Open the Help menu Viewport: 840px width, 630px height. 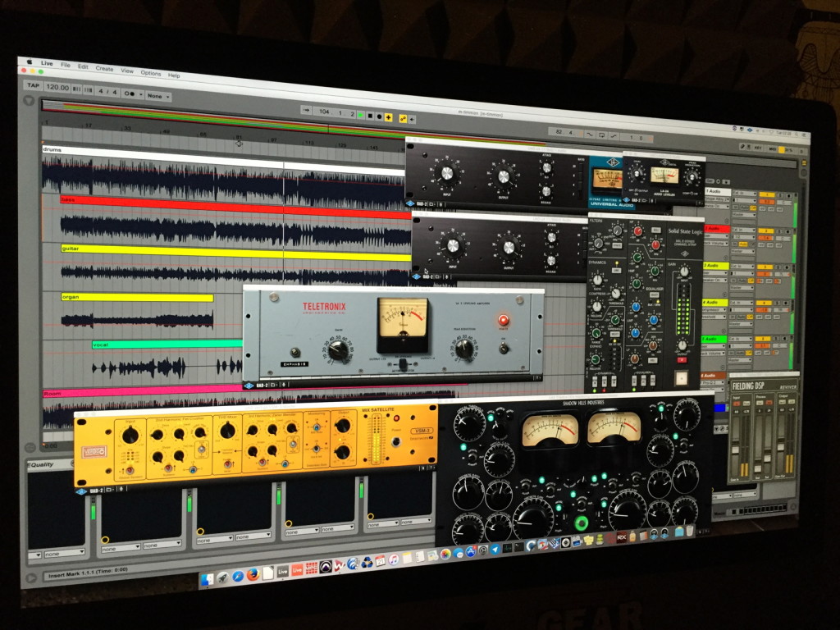[x=174, y=75]
